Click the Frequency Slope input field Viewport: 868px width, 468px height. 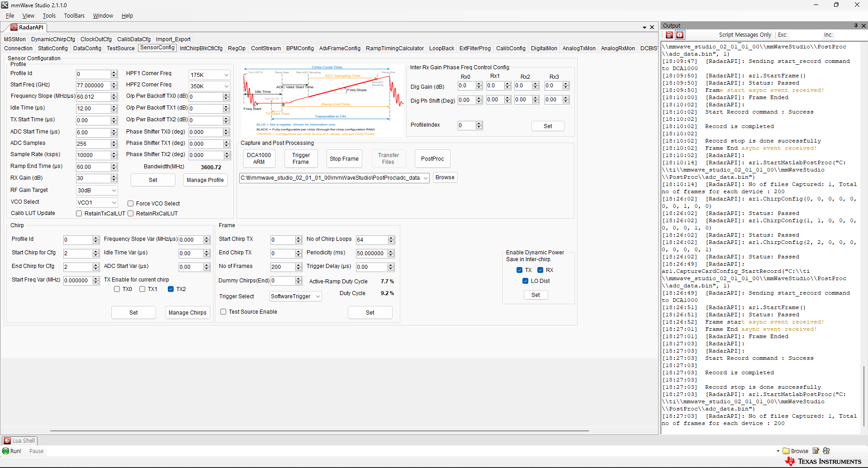pyautogui.click(x=93, y=97)
